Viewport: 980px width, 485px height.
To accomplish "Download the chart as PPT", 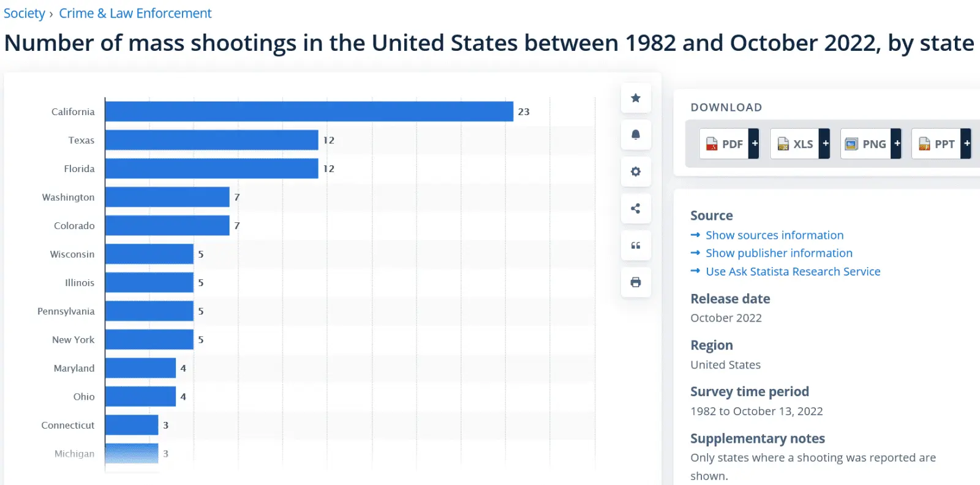I will (x=937, y=144).
